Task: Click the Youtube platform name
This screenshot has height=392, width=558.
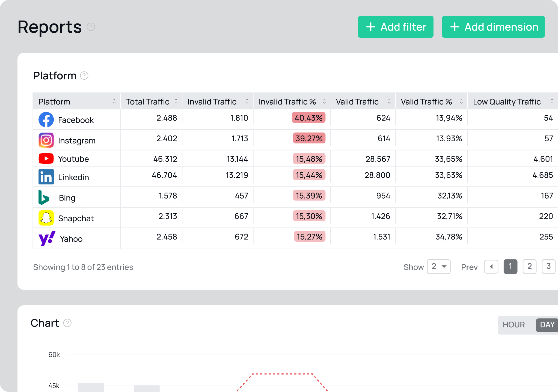Action: 73,159
